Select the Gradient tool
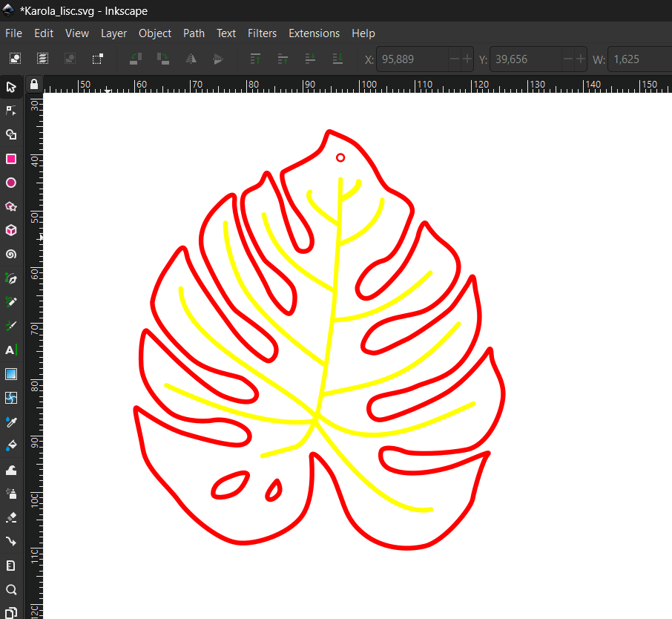The height and width of the screenshot is (619, 672). (x=11, y=374)
